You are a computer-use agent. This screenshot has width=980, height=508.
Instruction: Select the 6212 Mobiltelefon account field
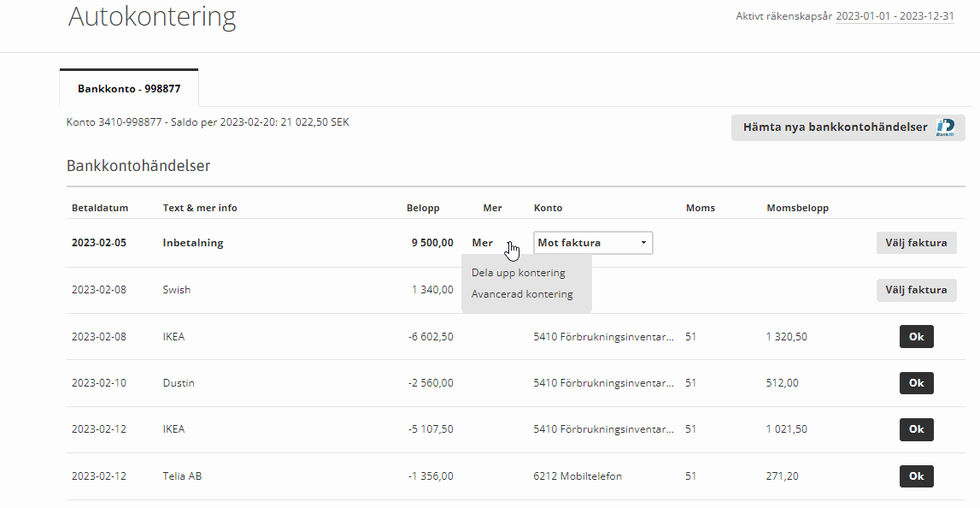[x=578, y=476]
